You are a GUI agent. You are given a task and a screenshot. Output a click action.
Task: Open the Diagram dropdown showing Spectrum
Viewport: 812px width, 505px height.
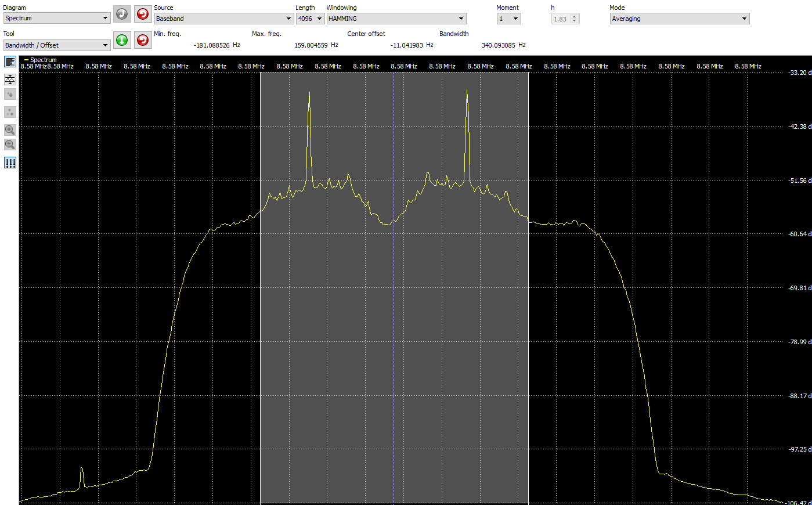57,18
